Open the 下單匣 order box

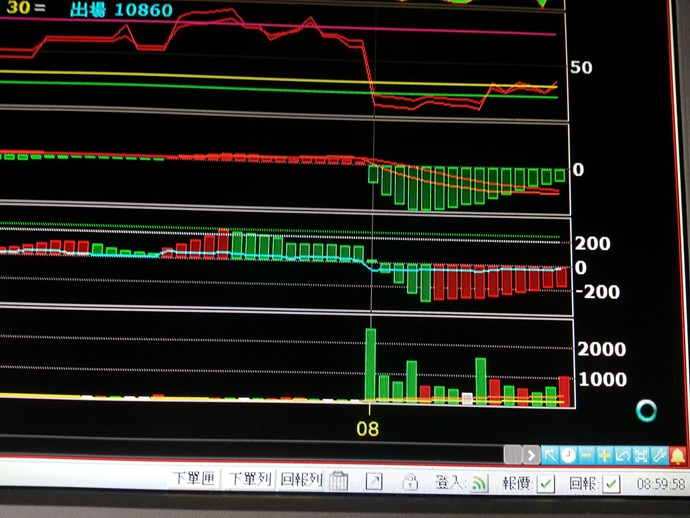194,478
